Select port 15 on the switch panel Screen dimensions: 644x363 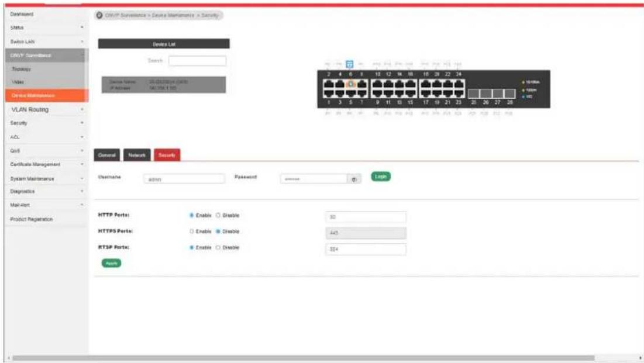411,93
